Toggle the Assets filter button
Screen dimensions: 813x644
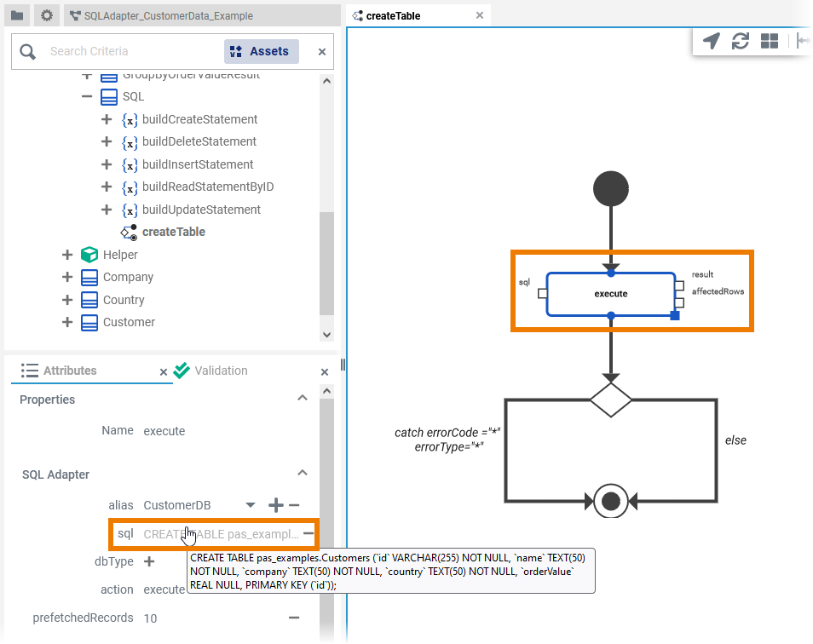(x=262, y=51)
